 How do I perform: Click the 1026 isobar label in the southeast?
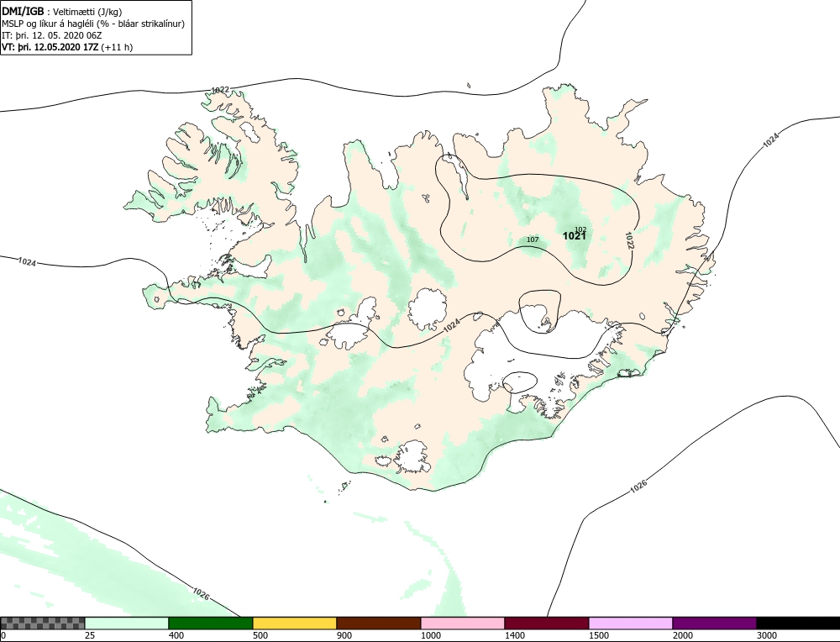click(x=638, y=486)
